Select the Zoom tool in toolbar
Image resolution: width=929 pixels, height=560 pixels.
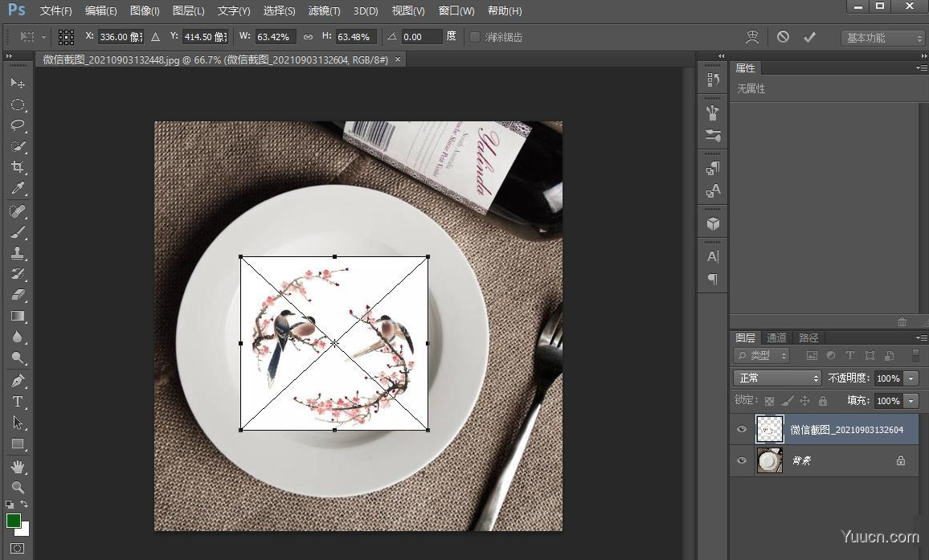click(x=17, y=487)
